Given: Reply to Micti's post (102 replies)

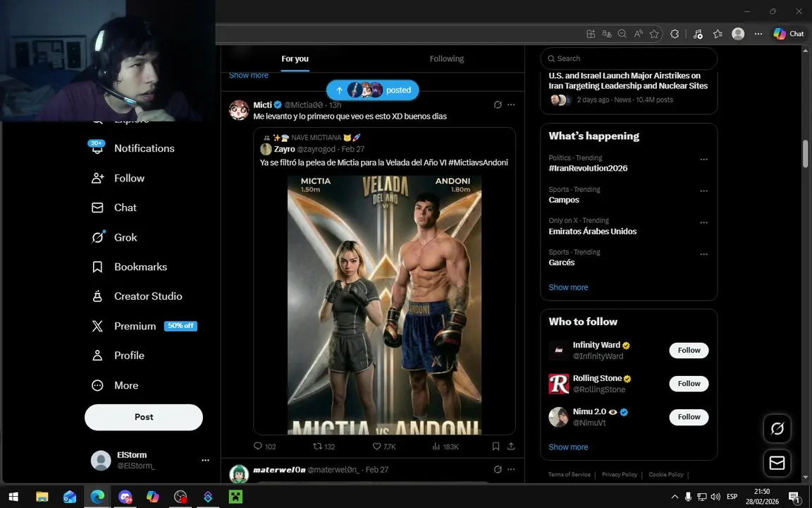Looking at the screenshot, I should (x=264, y=447).
